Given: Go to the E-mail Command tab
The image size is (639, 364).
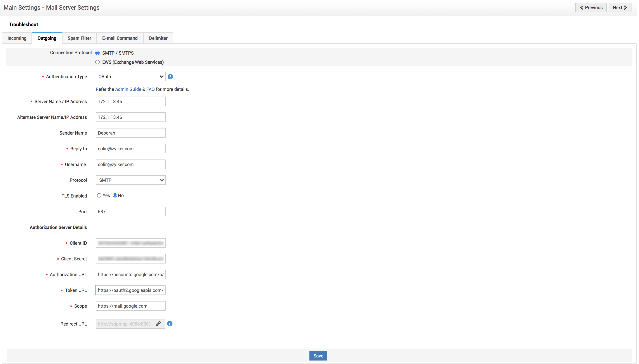Looking at the screenshot, I should pyautogui.click(x=120, y=38).
